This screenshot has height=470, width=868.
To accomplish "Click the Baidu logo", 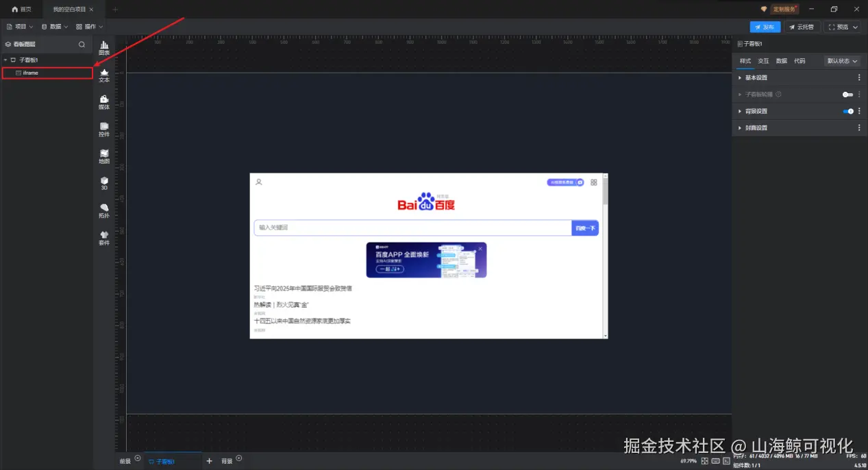I will (x=426, y=202).
